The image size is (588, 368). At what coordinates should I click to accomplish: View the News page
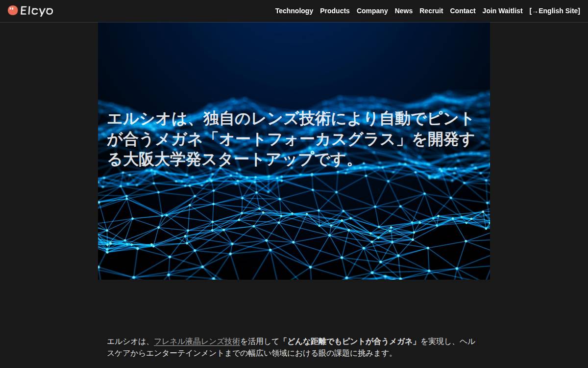click(403, 11)
